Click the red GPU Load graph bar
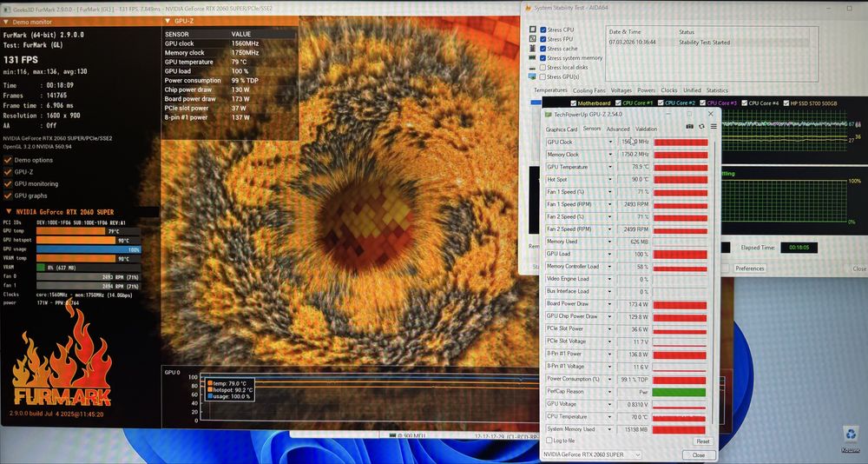The width and height of the screenshot is (868, 464). [680, 255]
